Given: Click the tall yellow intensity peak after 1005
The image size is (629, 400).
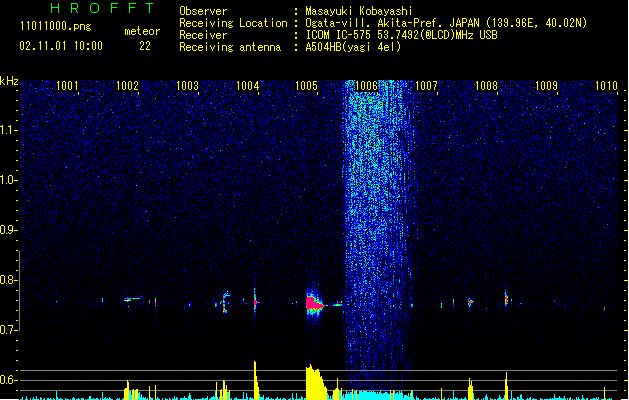Looking at the screenshot, I should [316, 382].
